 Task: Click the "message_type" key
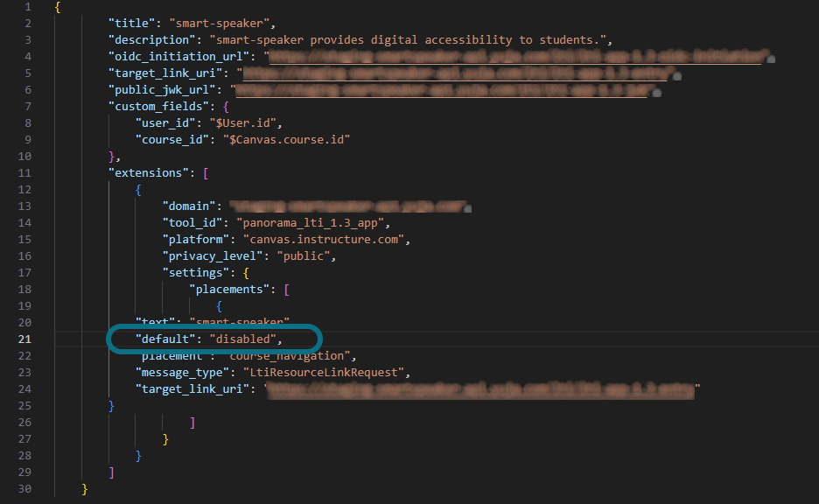point(182,373)
